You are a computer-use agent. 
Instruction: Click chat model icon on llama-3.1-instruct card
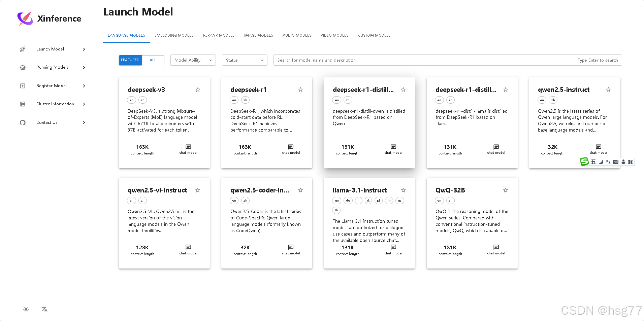click(x=393, y=247)
